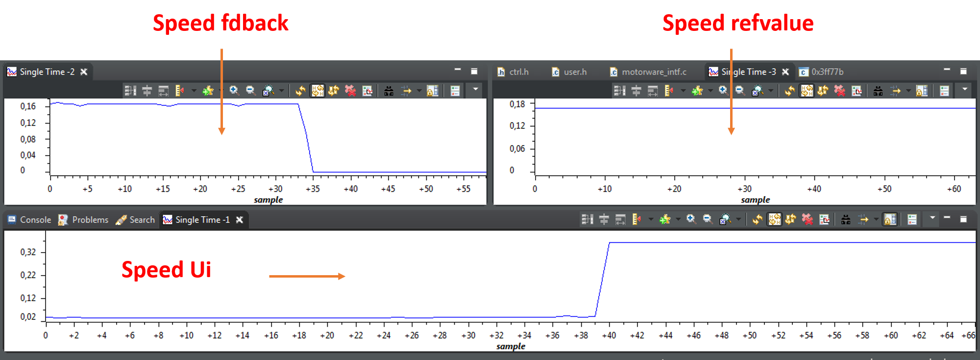Image resolution: width=980 pixels, height=360 pixels.
Task: Click binoculars icon in Single Time -1 toolbar
Action: [846, 219]
